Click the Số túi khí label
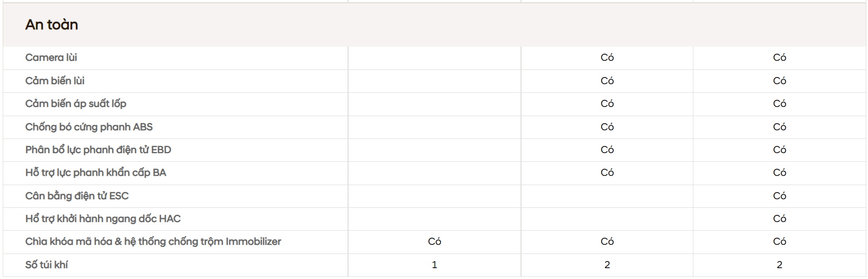868x279 pixels. coord(47,265)
